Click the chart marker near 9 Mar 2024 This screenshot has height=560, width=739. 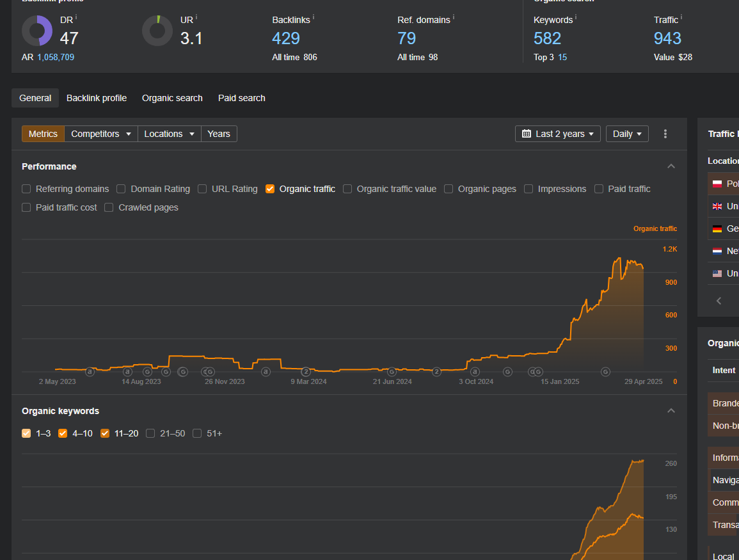(306, 372)
